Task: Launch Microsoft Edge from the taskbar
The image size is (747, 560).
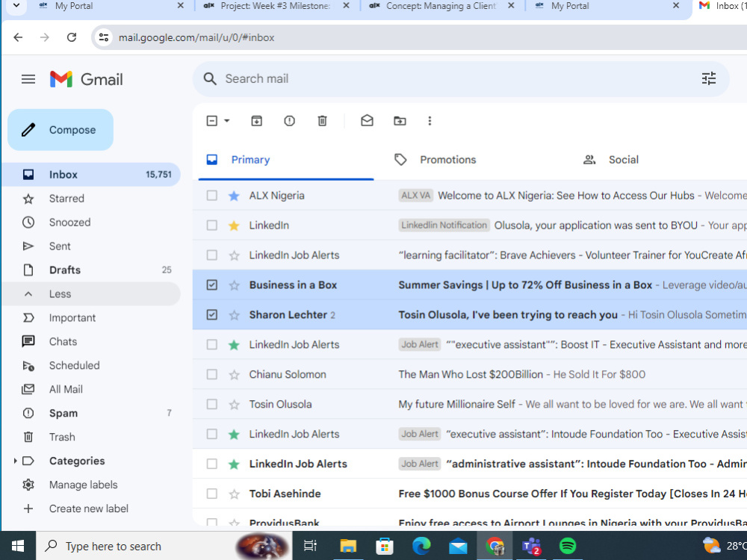Action: tap(421, 546)
